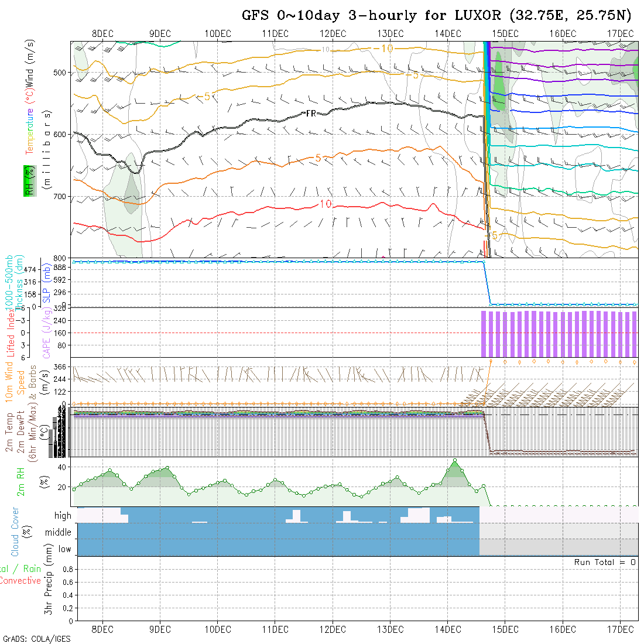Image resolution: width=644 pixels, height=644 pixels.
Task: Click the 15DEC label on the bottom axis
Action: click(x=505, y=629)
